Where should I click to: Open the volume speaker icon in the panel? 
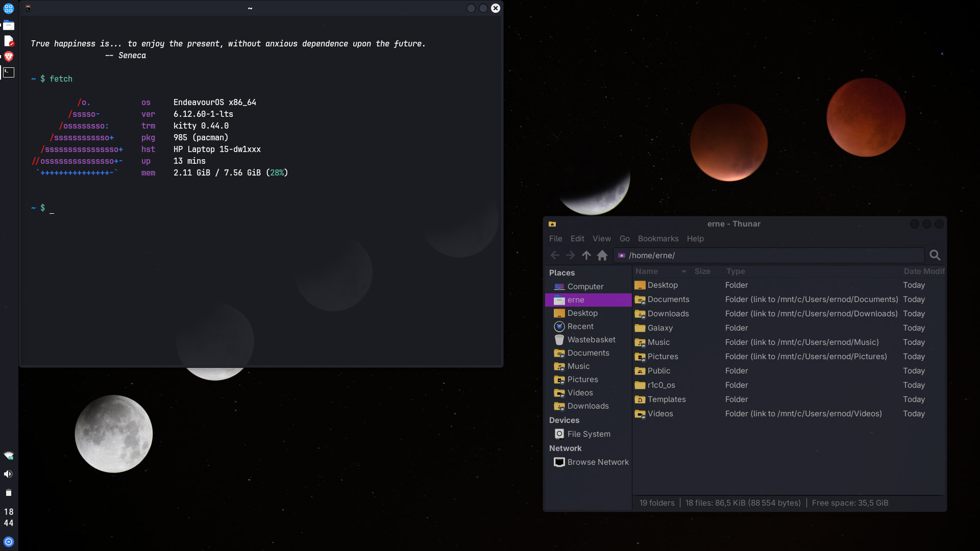(8, 474)
